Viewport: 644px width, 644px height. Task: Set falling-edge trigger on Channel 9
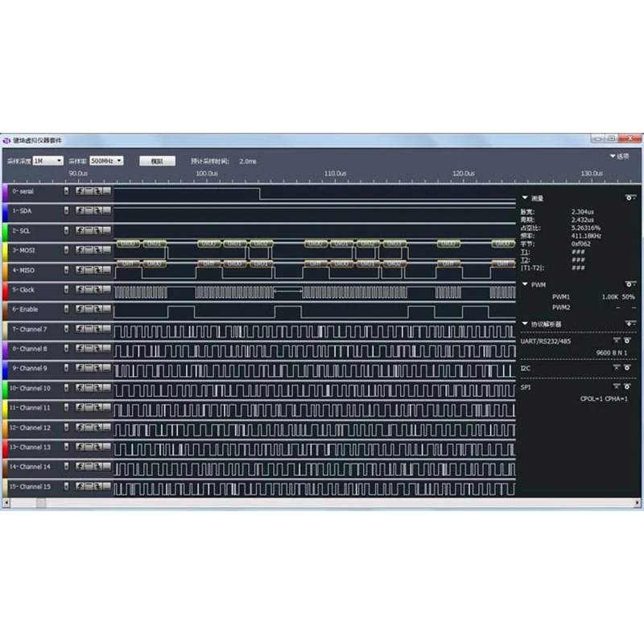click(x=97, y=369)
